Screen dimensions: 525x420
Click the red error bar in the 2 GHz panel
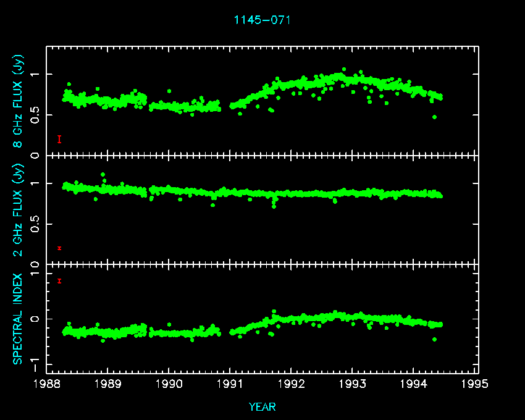tap(59, 248)
